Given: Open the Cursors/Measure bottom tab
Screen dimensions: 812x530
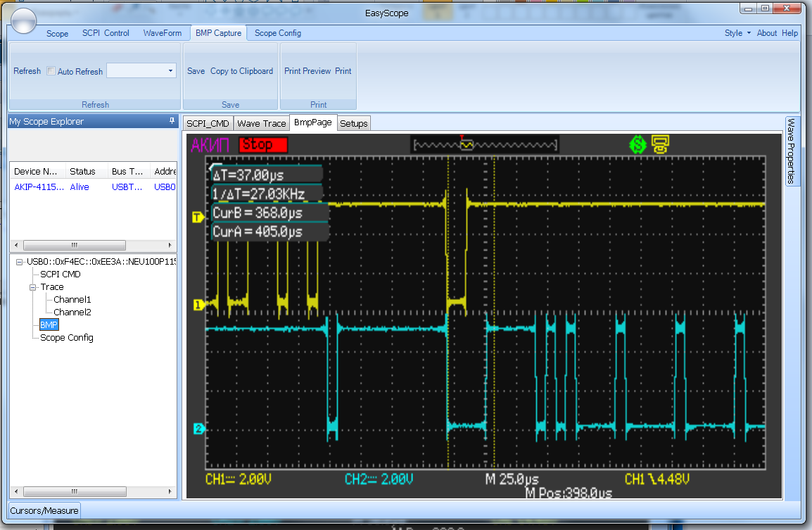Looking at the screenshot, I should click(x=44, y=511).
